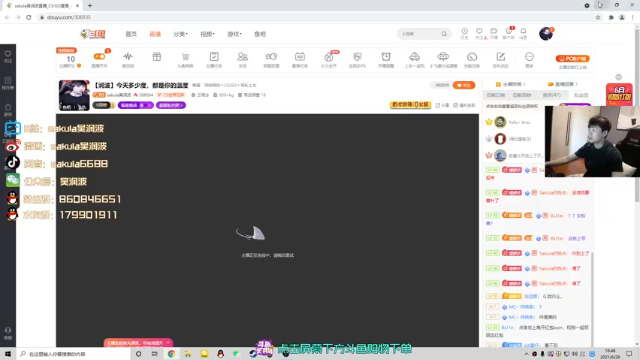Screen dimensions: 640x360
Task: Switch to the 粉丝团 tab
Action: click(x=581, y=95)
